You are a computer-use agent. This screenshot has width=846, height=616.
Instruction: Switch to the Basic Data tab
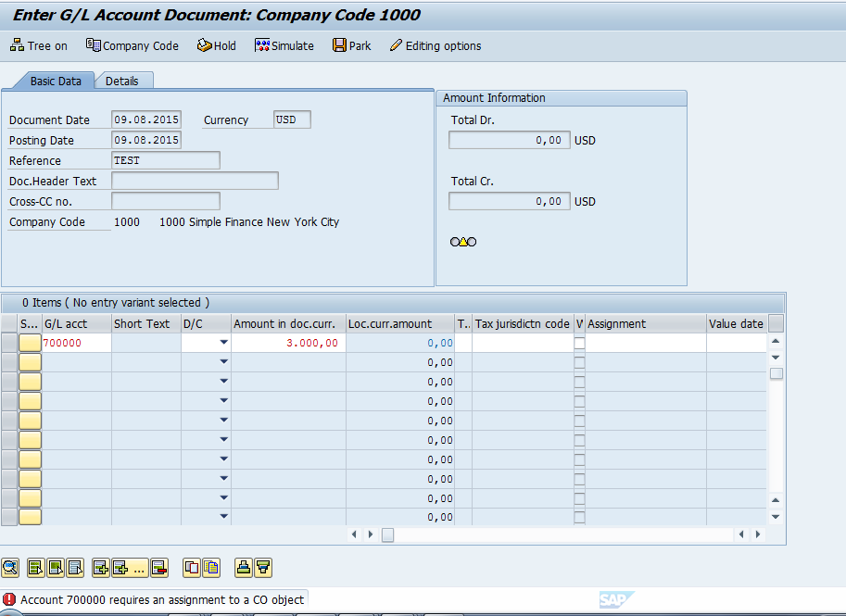pos(55,81)
